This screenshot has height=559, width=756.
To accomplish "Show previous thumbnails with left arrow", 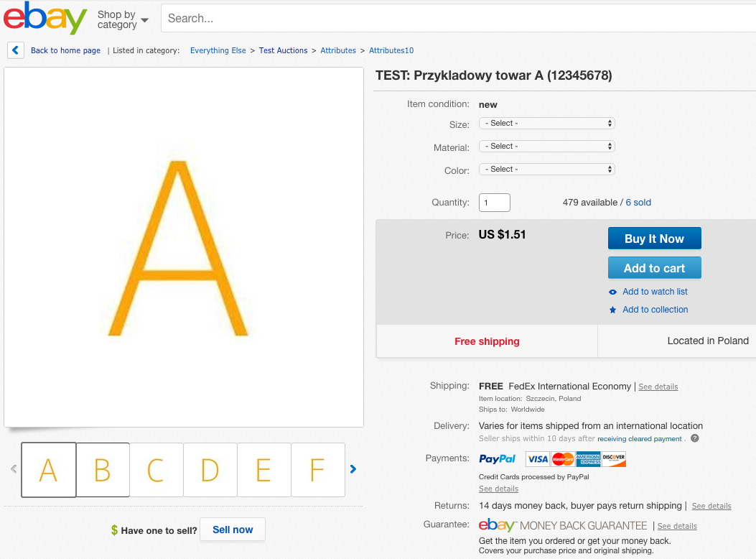I will [14, 468].
